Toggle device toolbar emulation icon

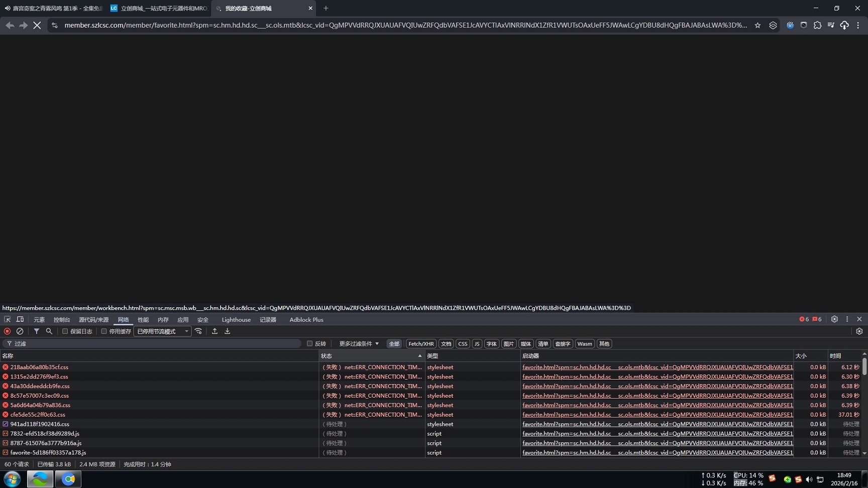click(x=20, y=320)
